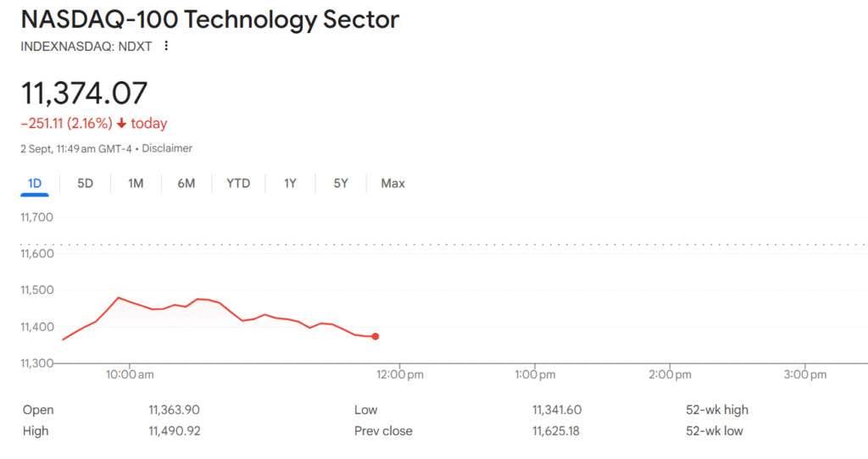Show the YTD chart range

pos(238,183)
